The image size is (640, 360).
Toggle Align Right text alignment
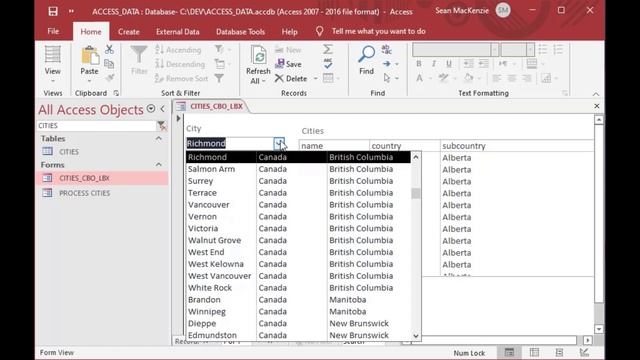[527, 78]
